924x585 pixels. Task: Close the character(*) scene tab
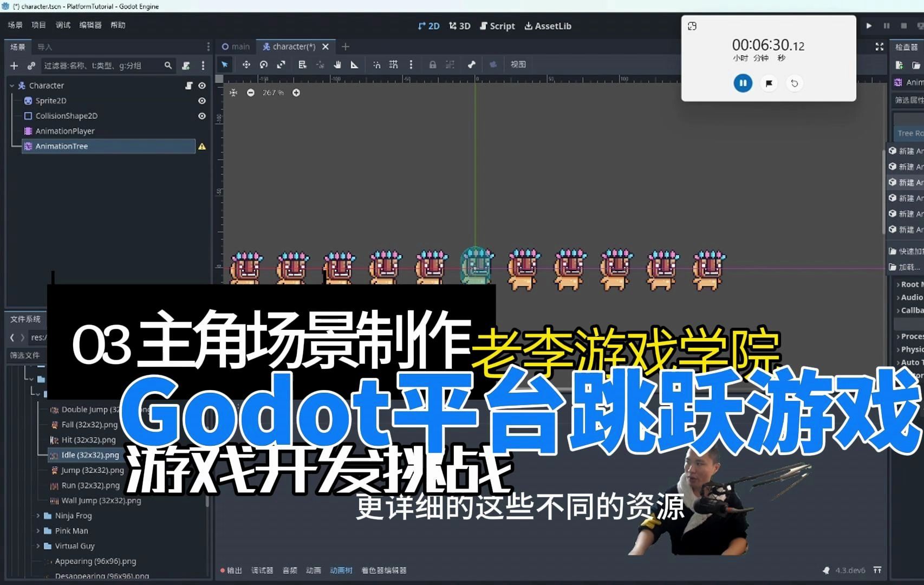[326, 47]
